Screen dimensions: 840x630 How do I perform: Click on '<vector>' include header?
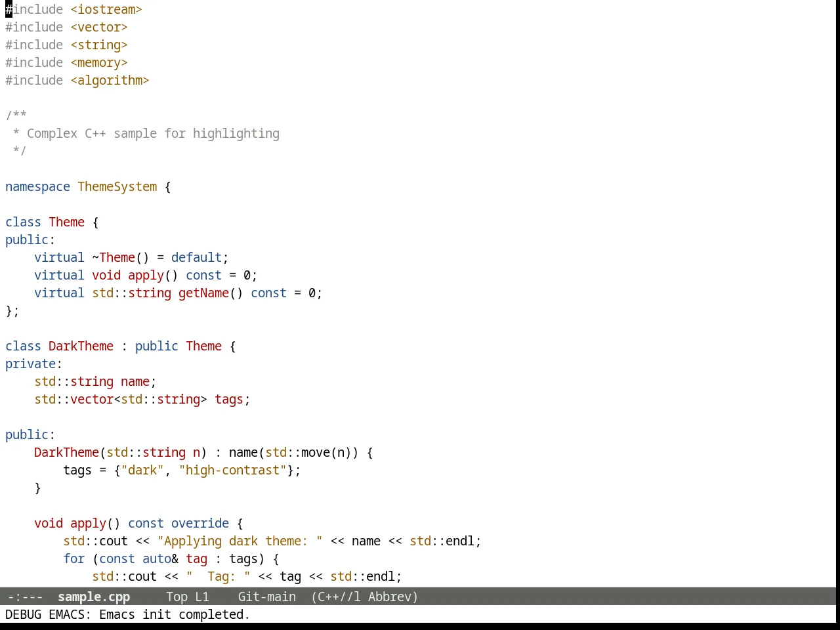point(99,27)
